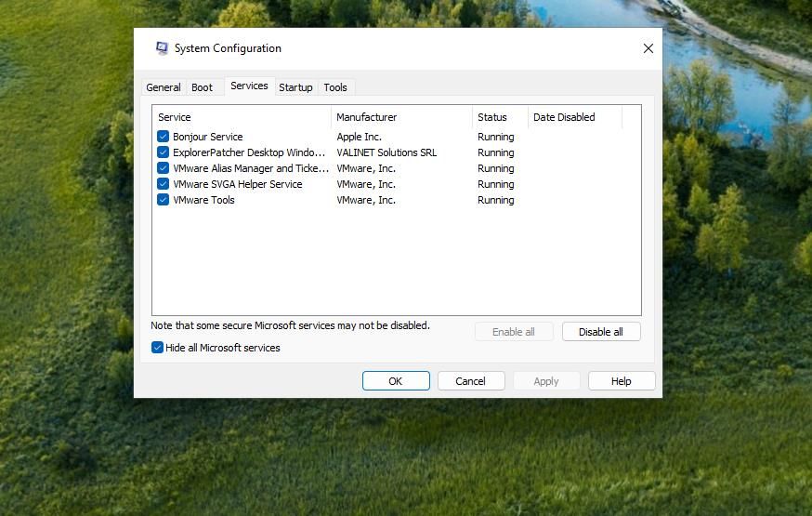Click the OK button

tap(396, 381)
